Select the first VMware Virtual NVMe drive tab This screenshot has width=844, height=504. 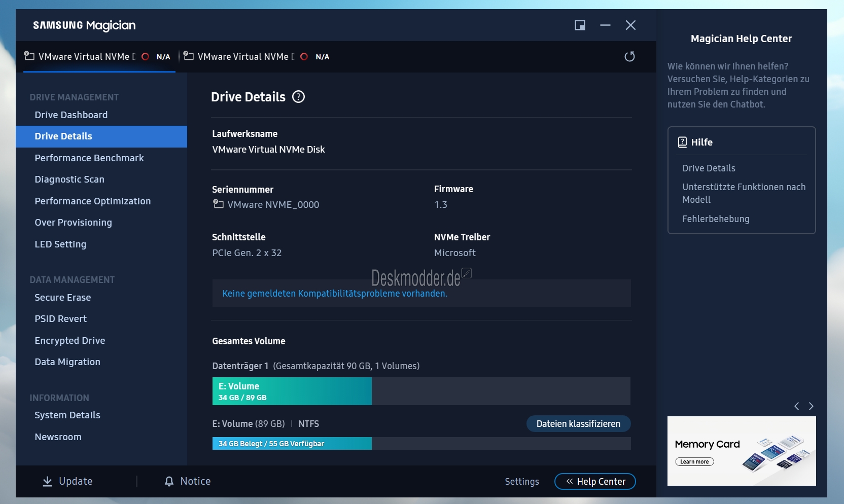[x=99, y=57]
